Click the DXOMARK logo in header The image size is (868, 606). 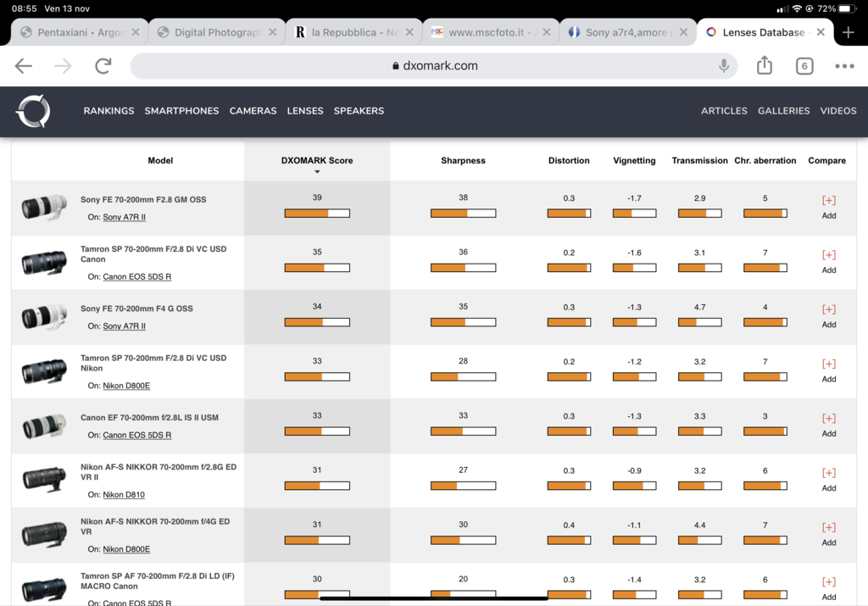point(33,111)
